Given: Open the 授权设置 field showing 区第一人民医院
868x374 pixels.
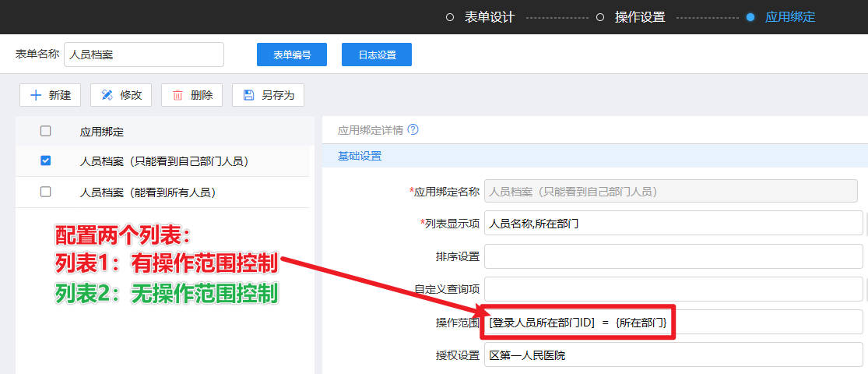Looking at the screenshot, I should pos(673,355).
